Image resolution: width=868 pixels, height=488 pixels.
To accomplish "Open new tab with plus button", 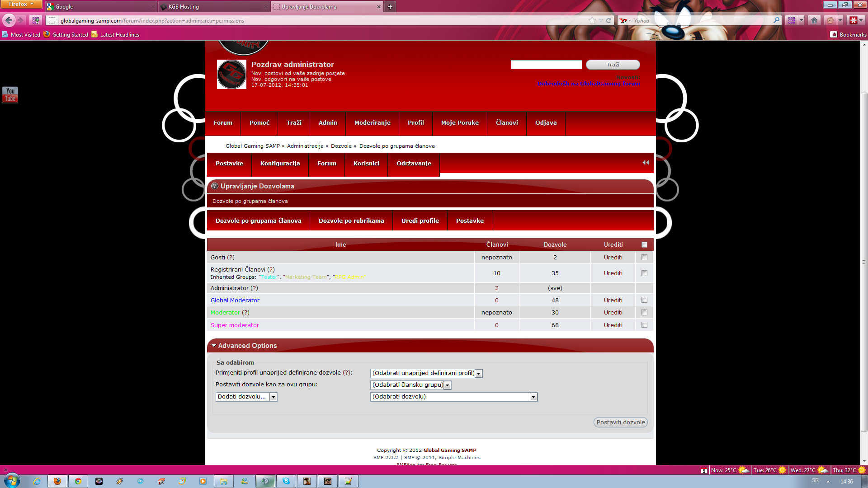I will 390,7.
